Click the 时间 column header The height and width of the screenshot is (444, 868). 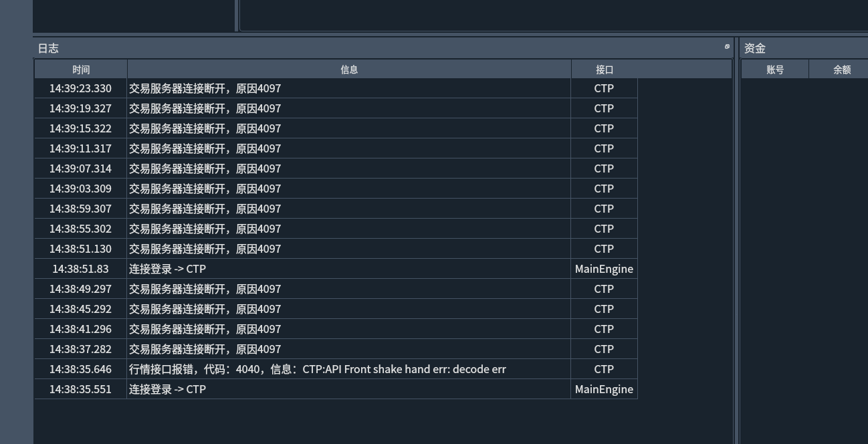tap(81, 70)
